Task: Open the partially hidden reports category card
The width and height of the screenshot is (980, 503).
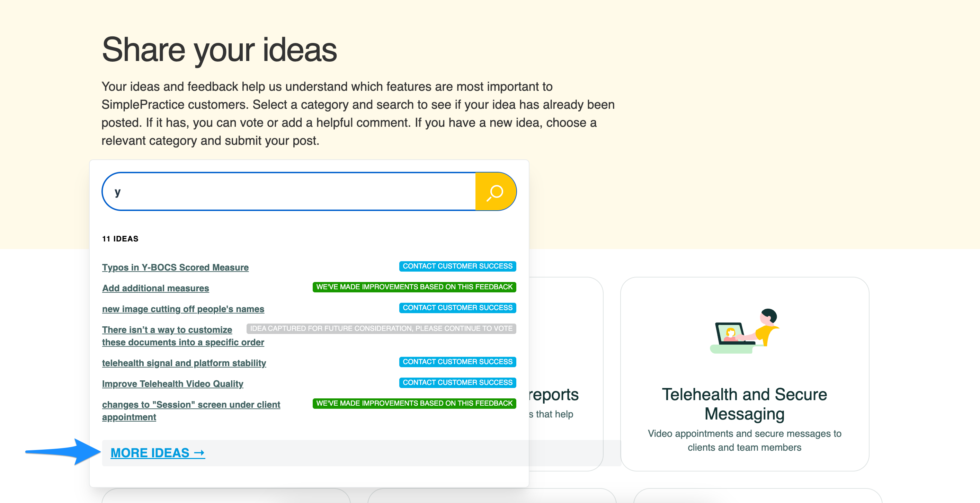Action: [x=566, y=374]
